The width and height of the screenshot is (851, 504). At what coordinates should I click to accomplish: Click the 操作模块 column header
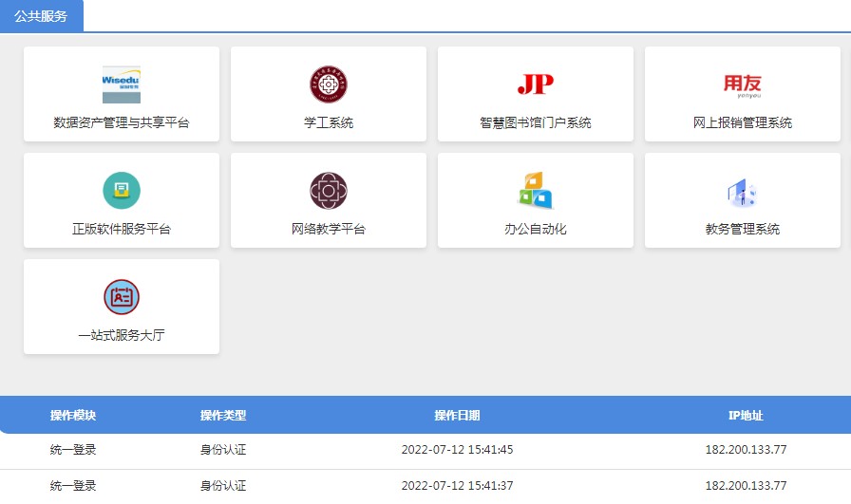coord(73,416)
